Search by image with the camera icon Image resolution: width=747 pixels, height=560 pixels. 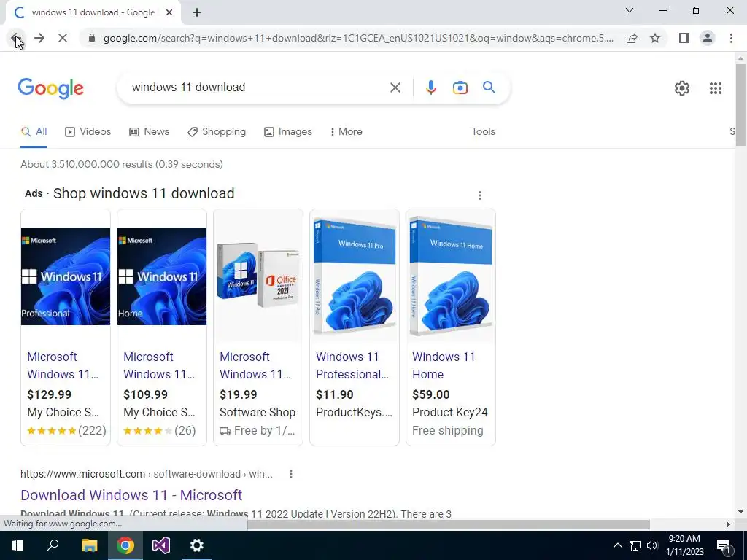[460, 87]
